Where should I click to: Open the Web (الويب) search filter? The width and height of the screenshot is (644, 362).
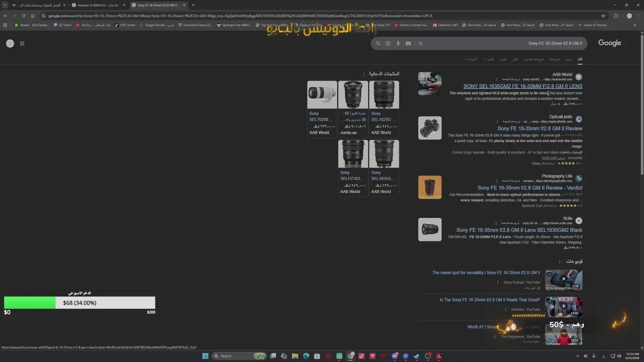(503, 59)
